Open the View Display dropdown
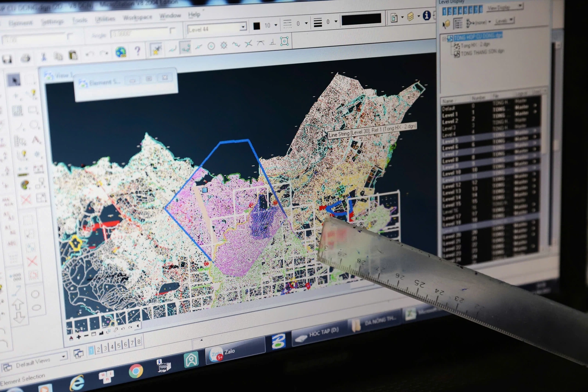This screenshot has height=392, width=588. pos(520,6)
